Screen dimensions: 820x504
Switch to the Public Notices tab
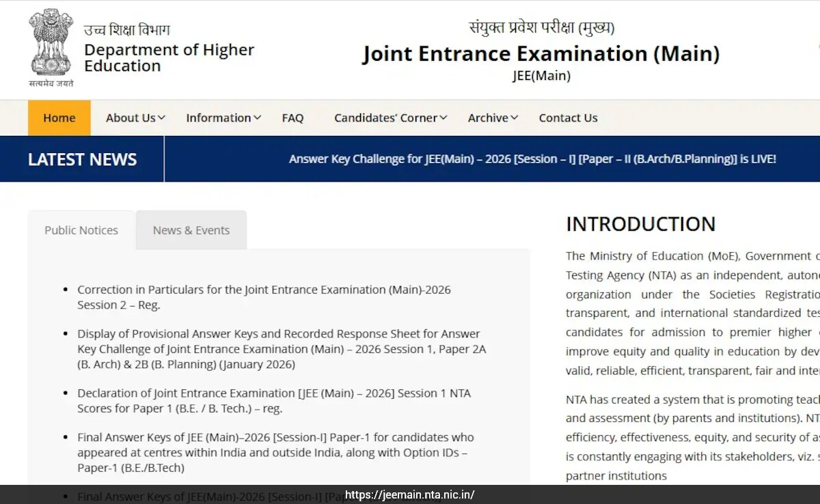[81, 230]
